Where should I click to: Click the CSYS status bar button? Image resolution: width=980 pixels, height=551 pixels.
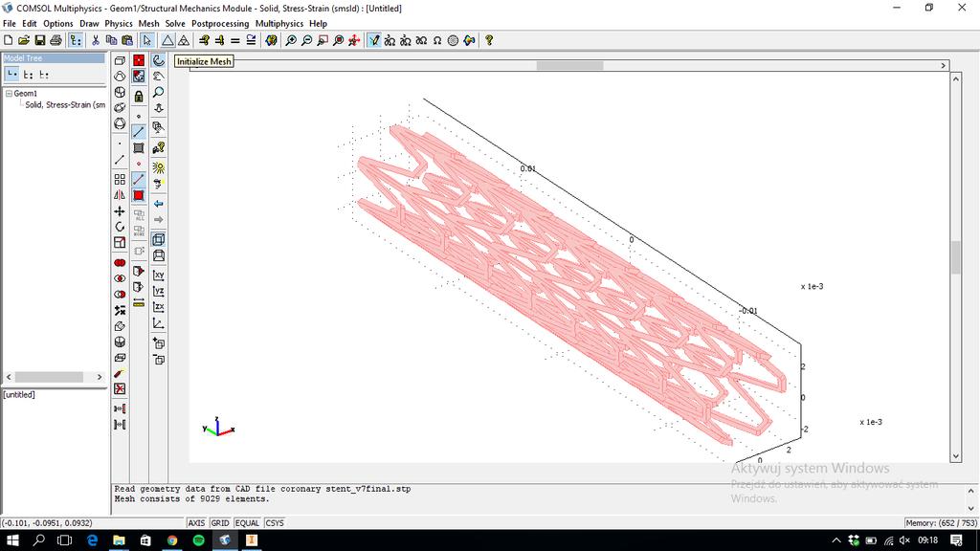point(275,523)
